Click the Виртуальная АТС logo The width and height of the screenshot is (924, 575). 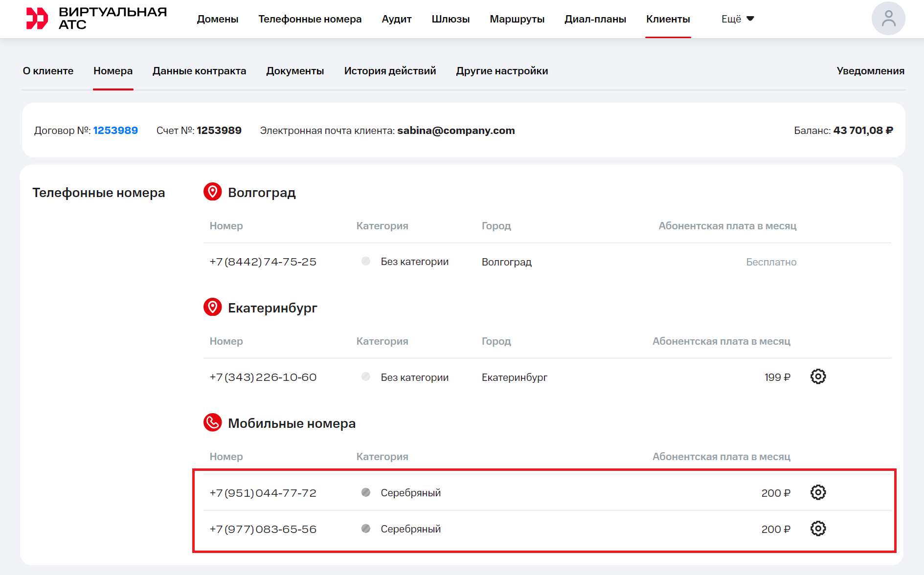[x=96, y=19]
